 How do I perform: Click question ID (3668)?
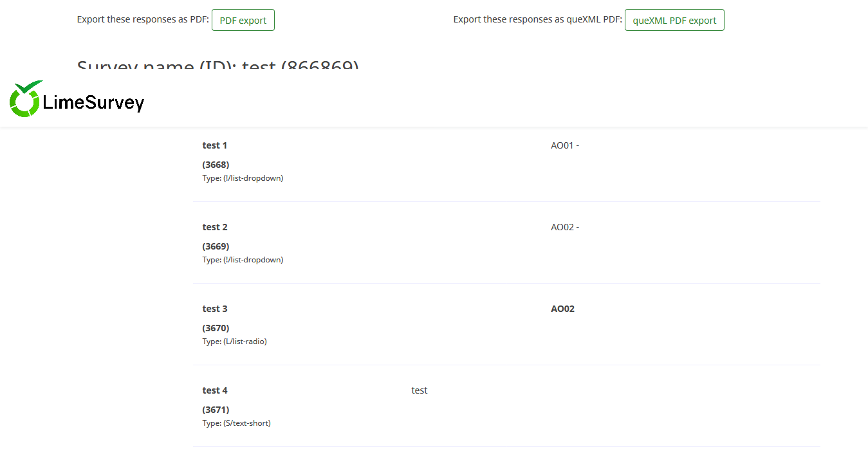(x=216, y=165)
